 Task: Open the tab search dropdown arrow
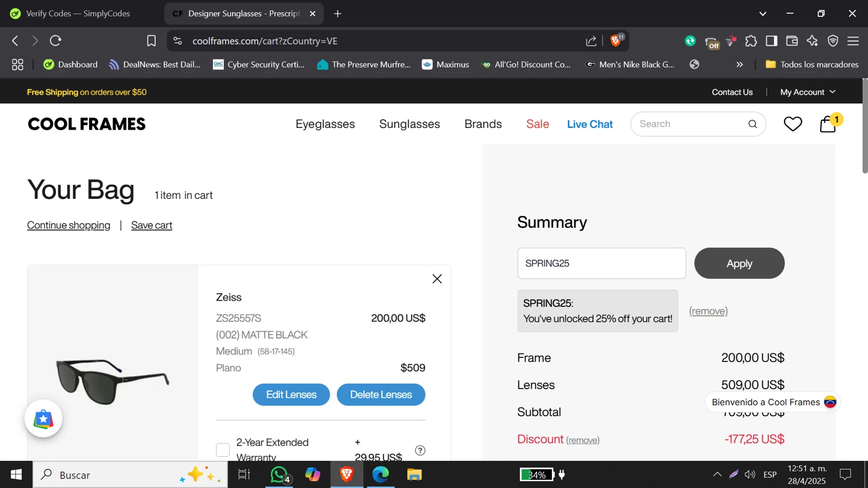coord(763,13)
